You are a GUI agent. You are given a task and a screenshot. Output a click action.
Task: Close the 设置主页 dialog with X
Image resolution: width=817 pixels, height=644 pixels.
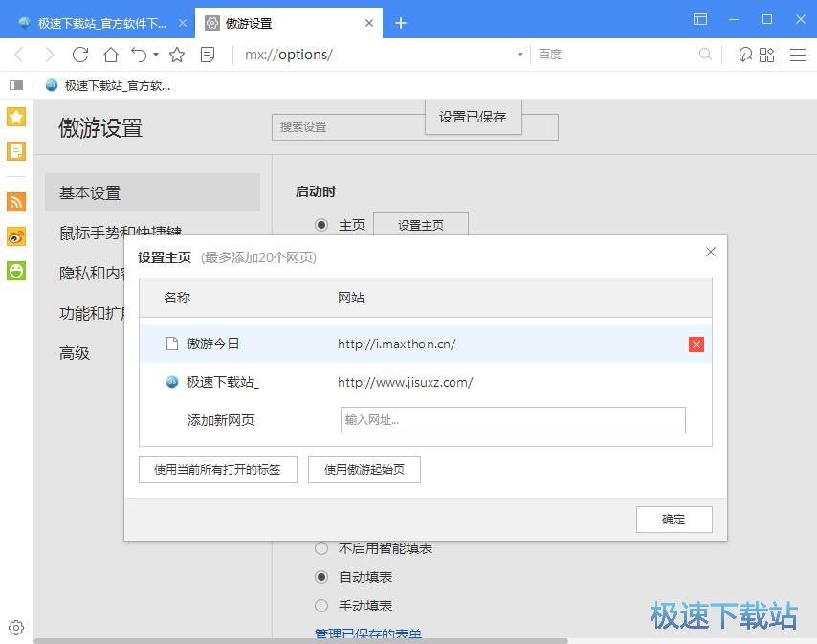pos(710,252)
